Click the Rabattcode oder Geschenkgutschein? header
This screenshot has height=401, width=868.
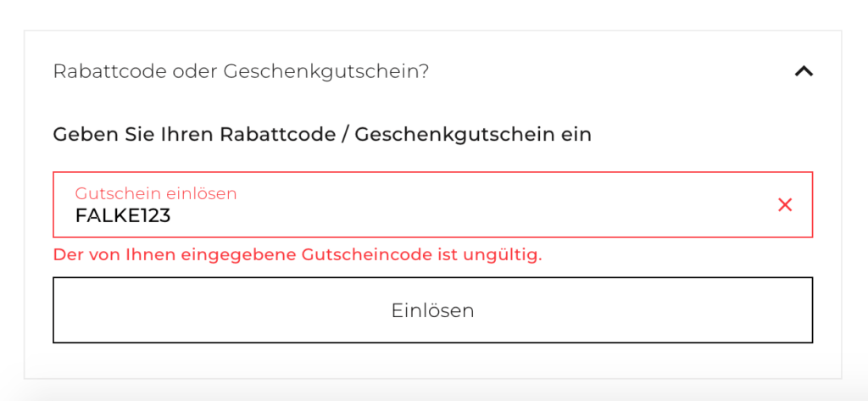click(241, 72)
